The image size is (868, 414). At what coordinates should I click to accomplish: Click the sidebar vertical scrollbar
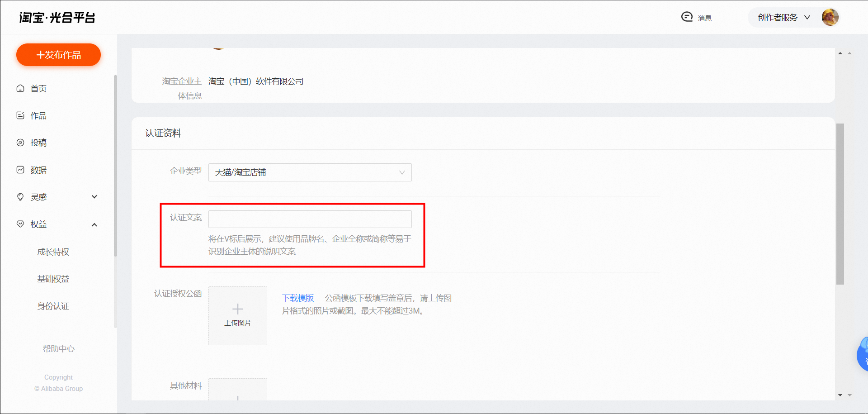[x=115, y=166]
